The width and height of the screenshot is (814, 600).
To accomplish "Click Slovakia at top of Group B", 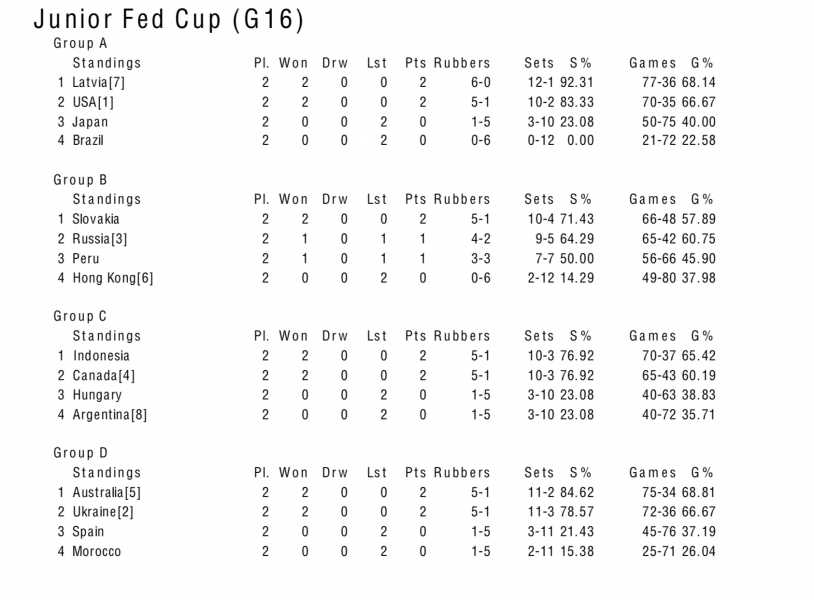I will coord(96,219).
